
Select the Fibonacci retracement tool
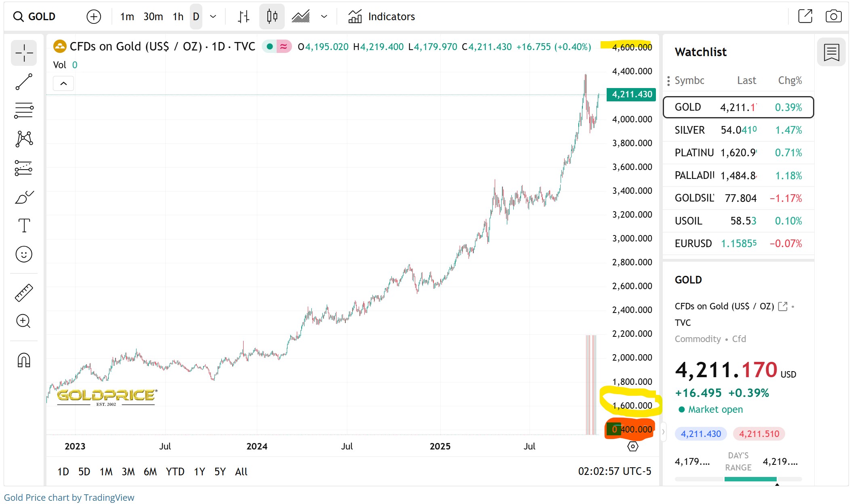[24, 110]
